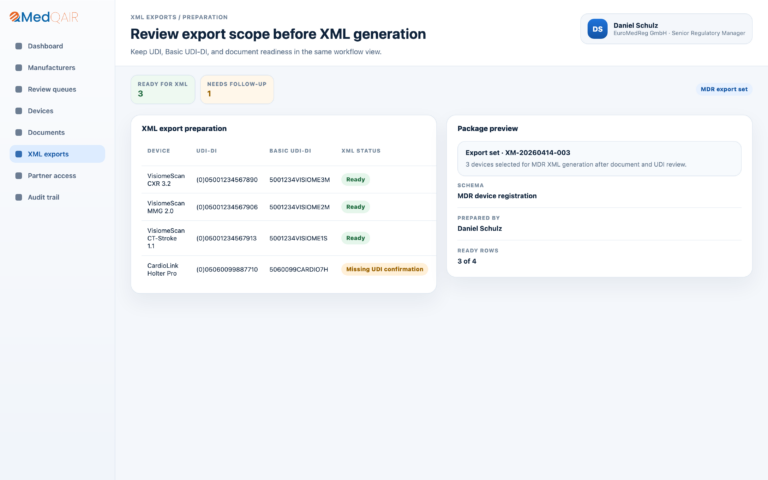The image size is (768, 480).
Task: Click the Devices sidebar icon
Action: click(x=19, y=111)
